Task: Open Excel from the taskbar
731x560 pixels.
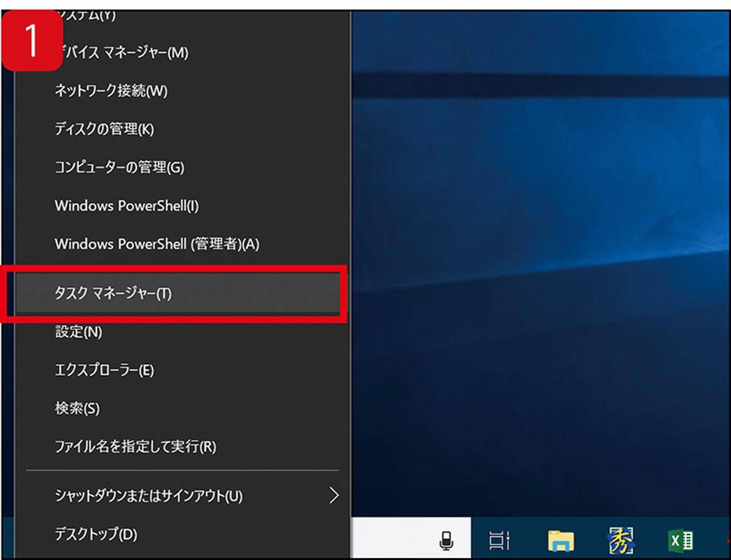Action: (x=680, y=540)
